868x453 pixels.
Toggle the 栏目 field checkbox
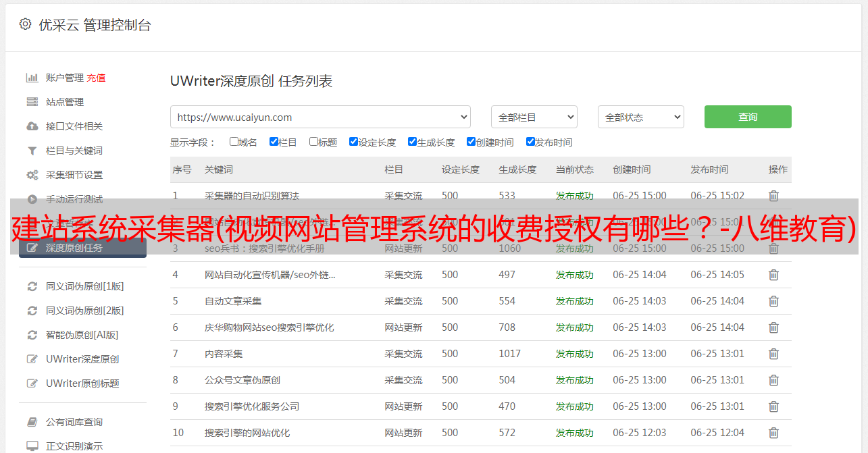(274, 142)
